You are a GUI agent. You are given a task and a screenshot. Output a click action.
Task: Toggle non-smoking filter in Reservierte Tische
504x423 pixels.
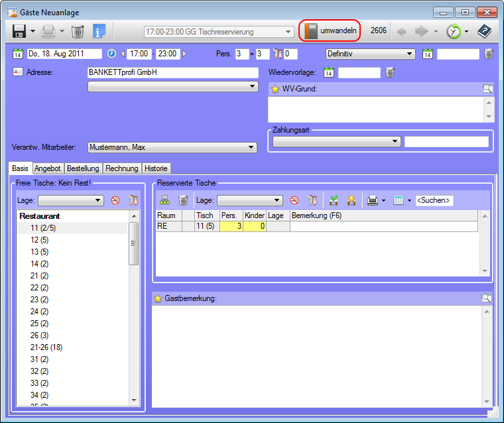[x=294, y=200]
